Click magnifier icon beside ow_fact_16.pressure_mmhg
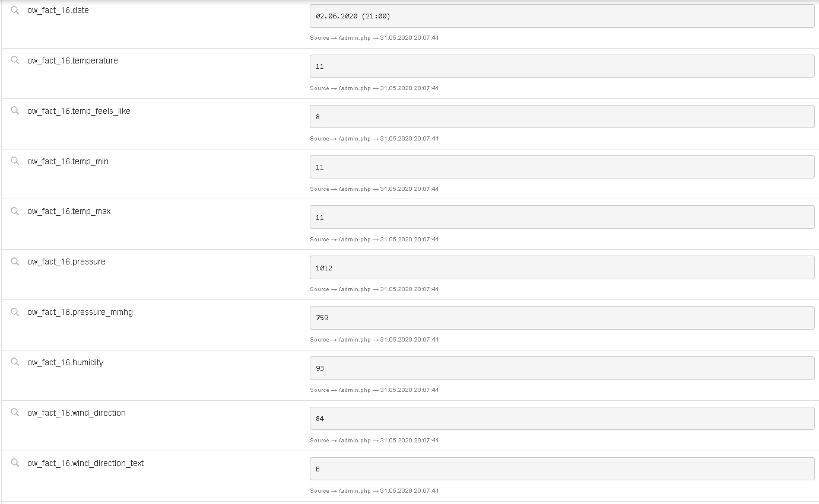The image size is (819, 504). point(15,312)
